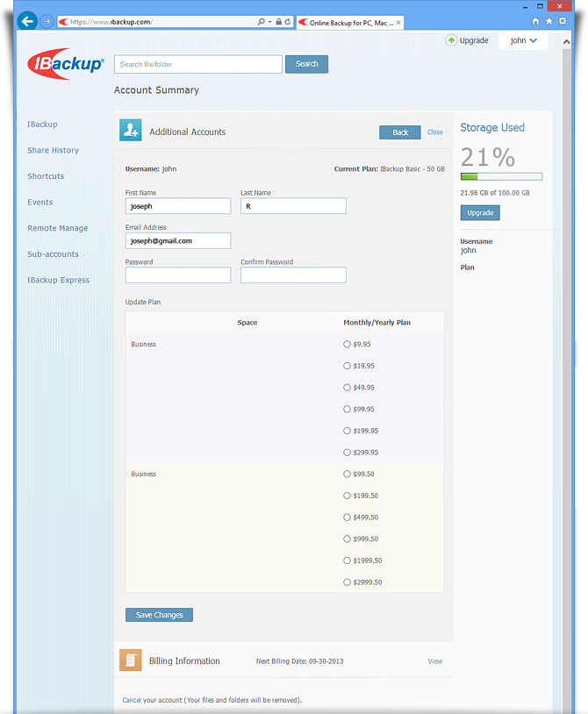Click the Additional Accounts user icon
This screenshot has width=588, height=714.
pos(131,130)
